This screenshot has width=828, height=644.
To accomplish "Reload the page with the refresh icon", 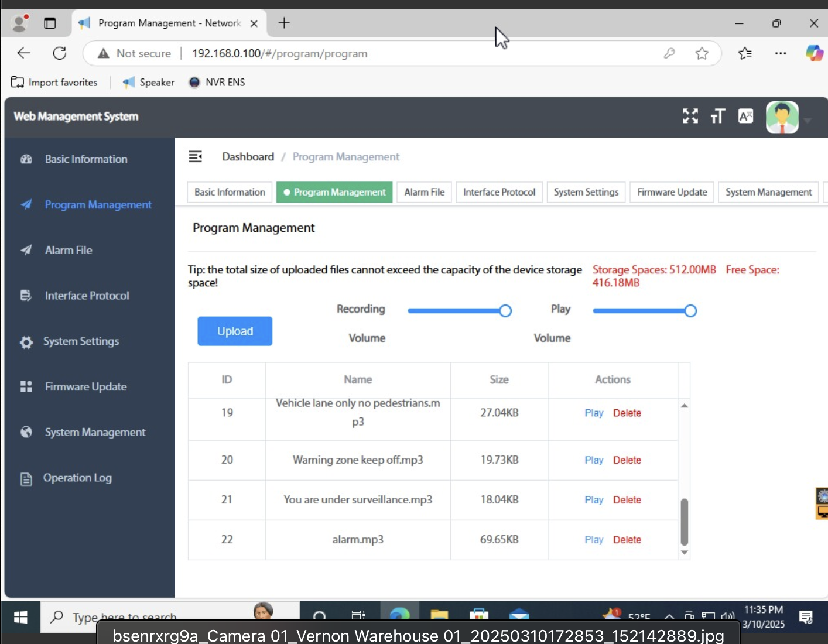I will click(x=60, y=53).
